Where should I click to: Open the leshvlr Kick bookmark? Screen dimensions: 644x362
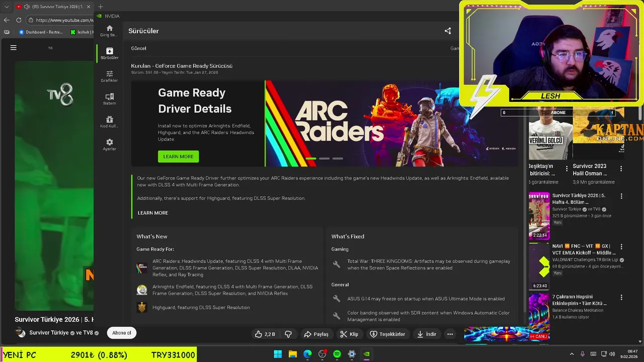click(82, 32)
